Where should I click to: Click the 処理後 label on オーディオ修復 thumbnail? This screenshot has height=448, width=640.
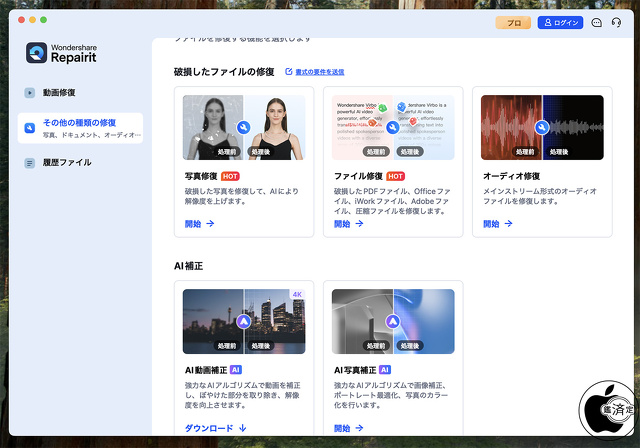coord(559,152)
